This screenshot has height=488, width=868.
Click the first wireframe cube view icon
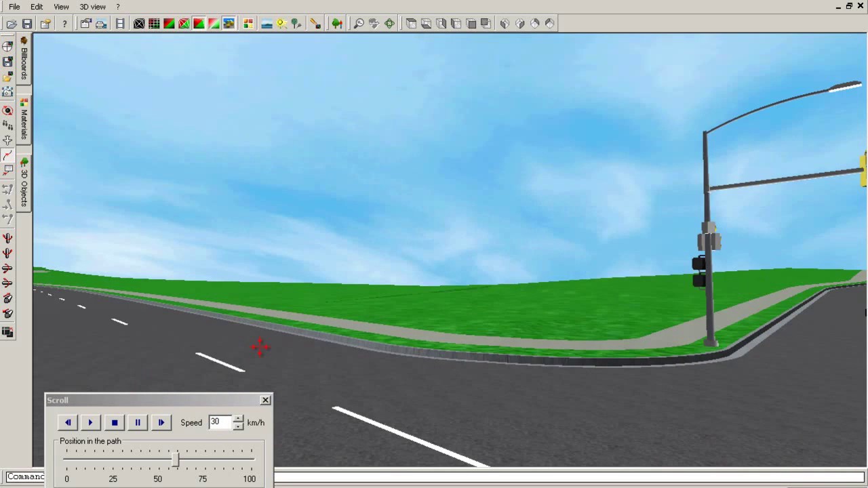click(411, 24)
